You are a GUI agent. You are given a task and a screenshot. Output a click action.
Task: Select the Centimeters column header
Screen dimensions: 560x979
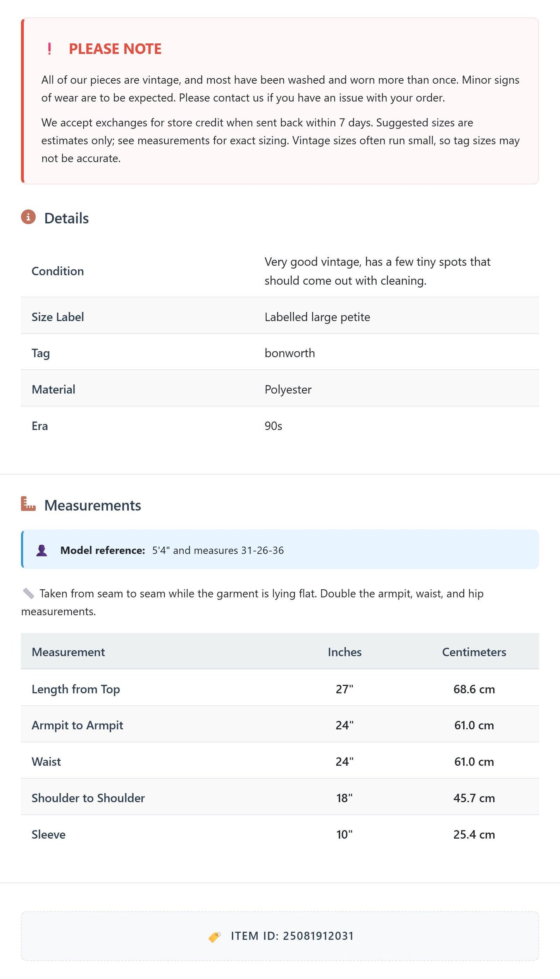474,652
